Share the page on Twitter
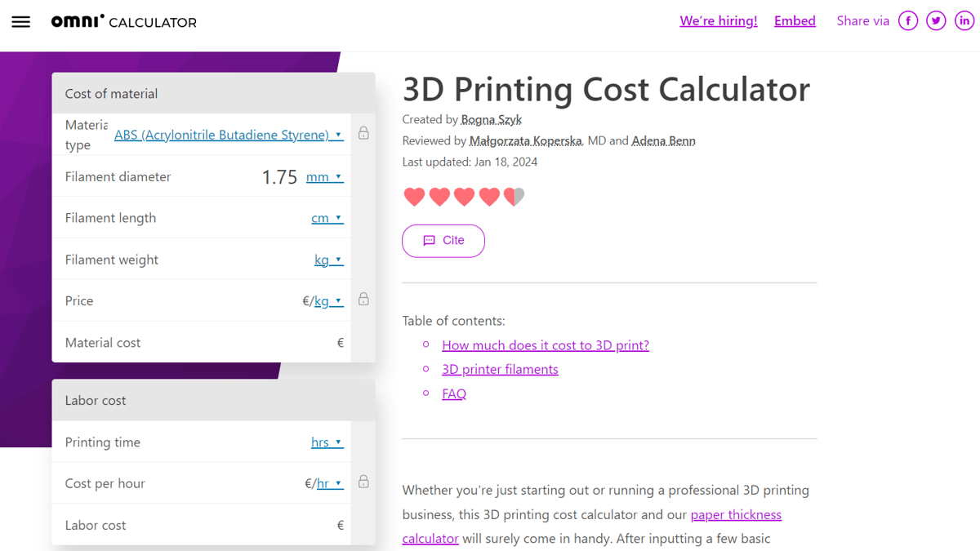 (x=936, y=20)
